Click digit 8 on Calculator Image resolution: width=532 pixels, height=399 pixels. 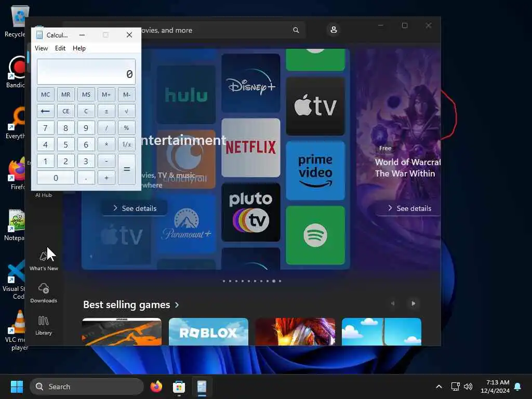click(x=66, y=128)
